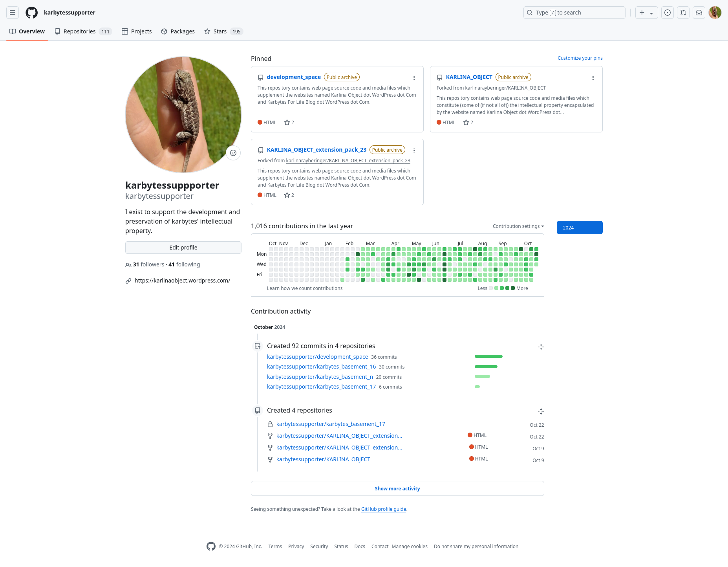Click the lightest 'Less' legend color square
Image resolution: width=728 pixels, height=567 pixels.
tap(491, 288)
